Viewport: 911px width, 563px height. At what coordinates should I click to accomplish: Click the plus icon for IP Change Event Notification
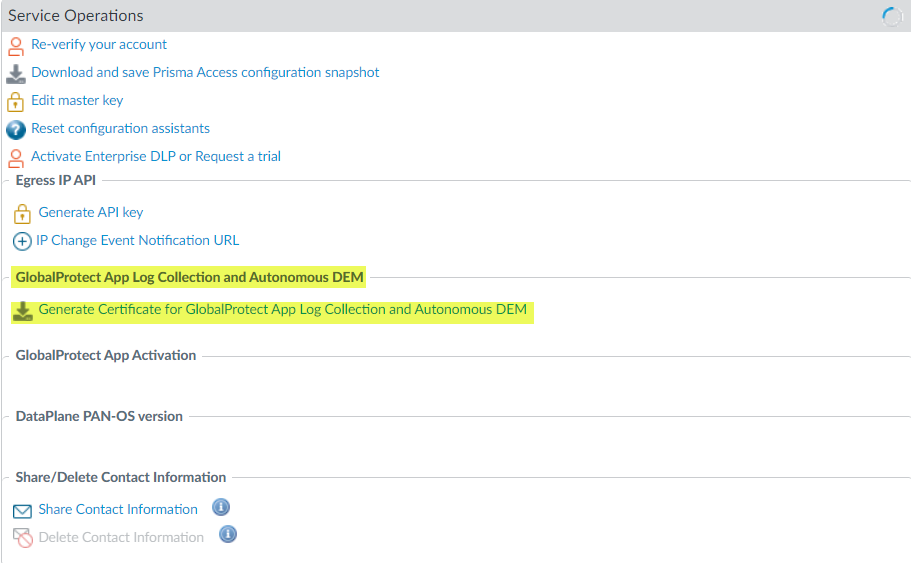point(22,241)
